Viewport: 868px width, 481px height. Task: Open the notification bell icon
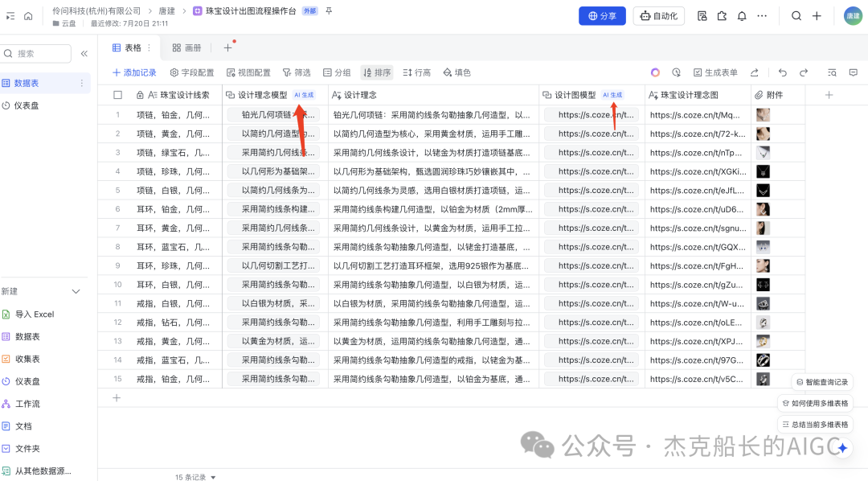click(742, 16)
